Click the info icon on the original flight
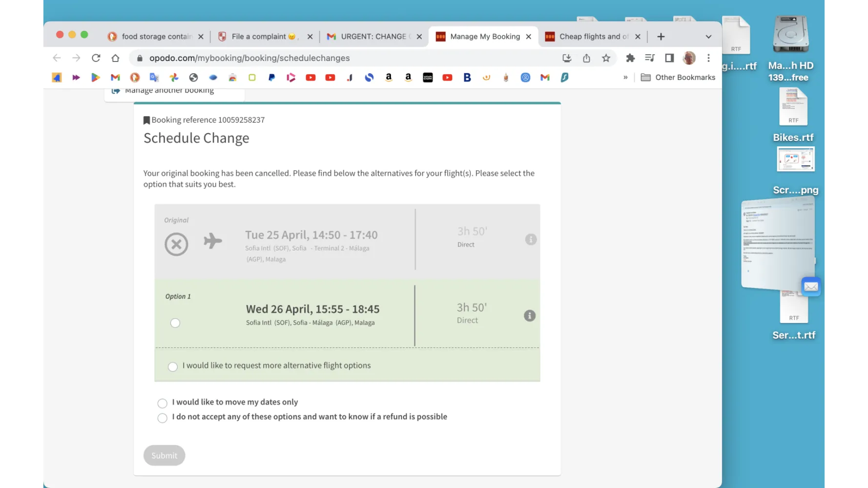 (531, 239)
